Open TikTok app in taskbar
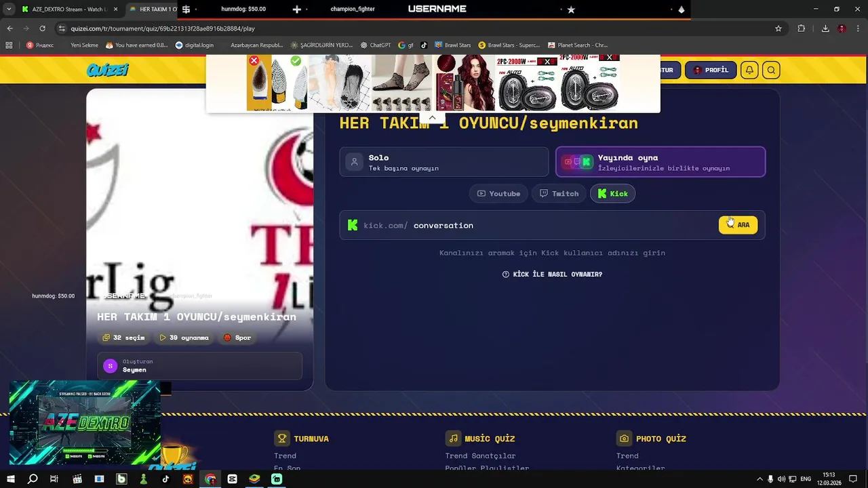 click(x=165, y=479)
